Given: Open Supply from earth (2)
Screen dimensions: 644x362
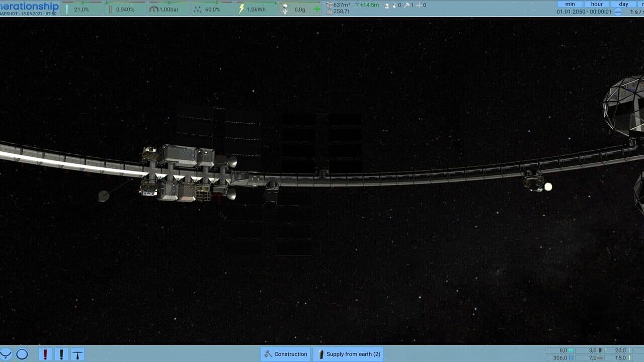Looking at the screenshot, I should [x=348, y=354].
